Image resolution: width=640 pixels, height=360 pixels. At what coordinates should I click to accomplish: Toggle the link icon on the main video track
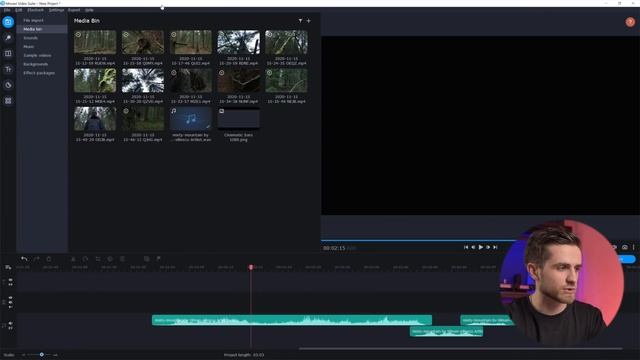10,307
